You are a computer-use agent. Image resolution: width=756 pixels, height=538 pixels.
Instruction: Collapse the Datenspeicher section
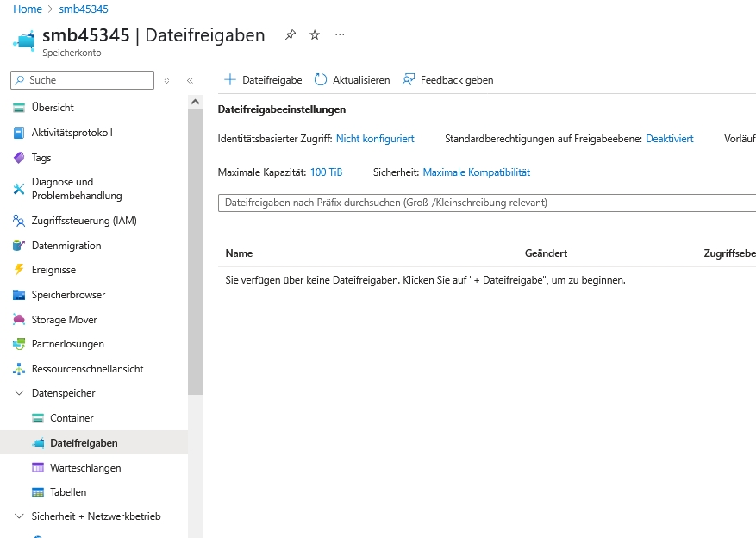point(19,393)
